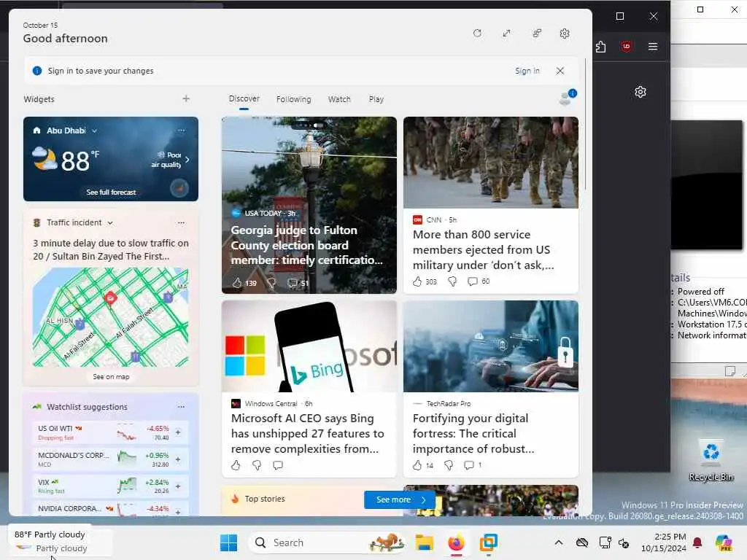Open See full forecast link
This screenshot has width=747, height=560.
tap(111, 192)
